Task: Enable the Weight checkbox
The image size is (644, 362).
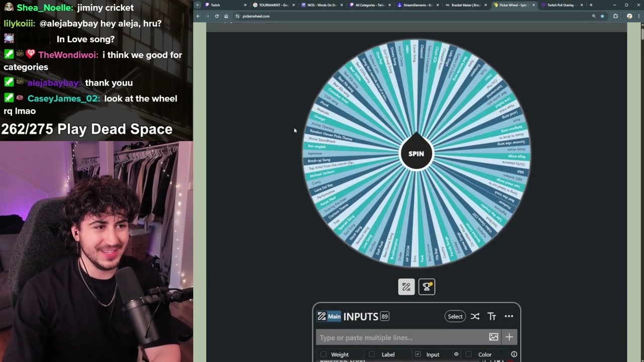Action: point(324,354)
